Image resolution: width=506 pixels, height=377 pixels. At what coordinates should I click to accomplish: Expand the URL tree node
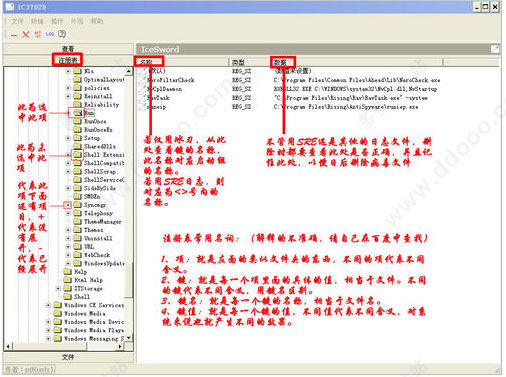[68, 246]
